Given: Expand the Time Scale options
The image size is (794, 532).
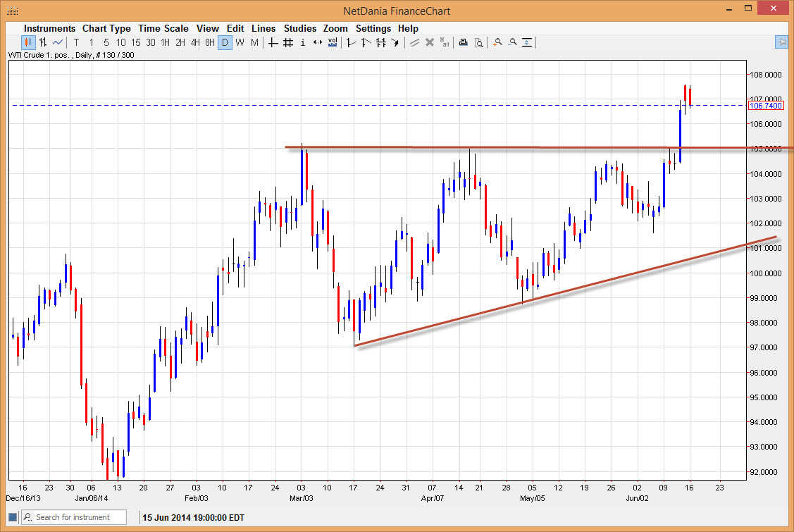Looking at the screenshot, I should 163,28.
